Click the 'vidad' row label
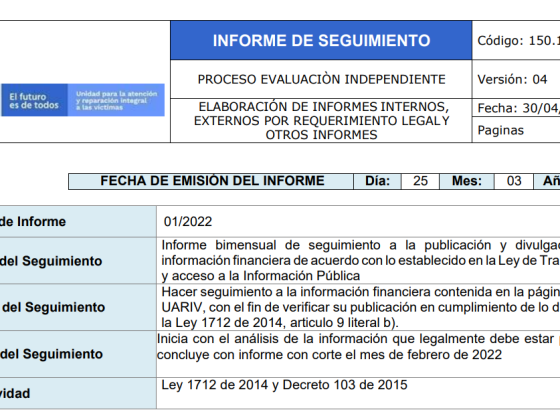This screenshot has height=420, width=560. point(15,394)
